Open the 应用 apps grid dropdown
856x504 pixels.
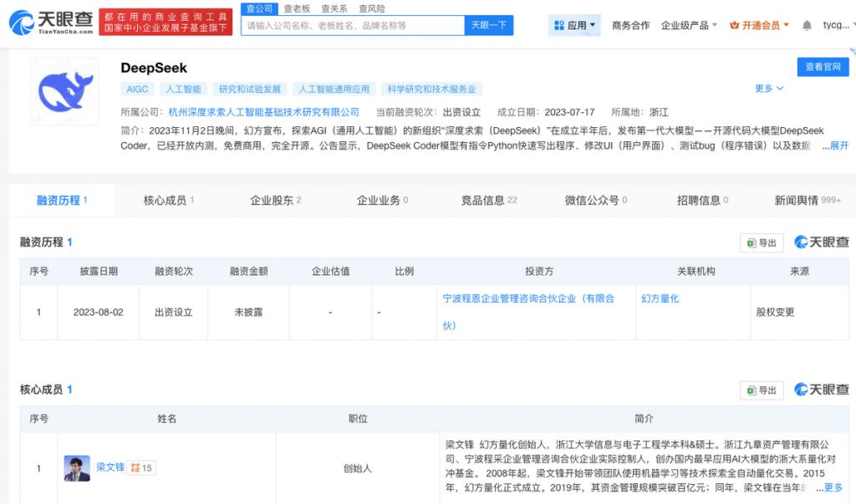click(576, 26)
